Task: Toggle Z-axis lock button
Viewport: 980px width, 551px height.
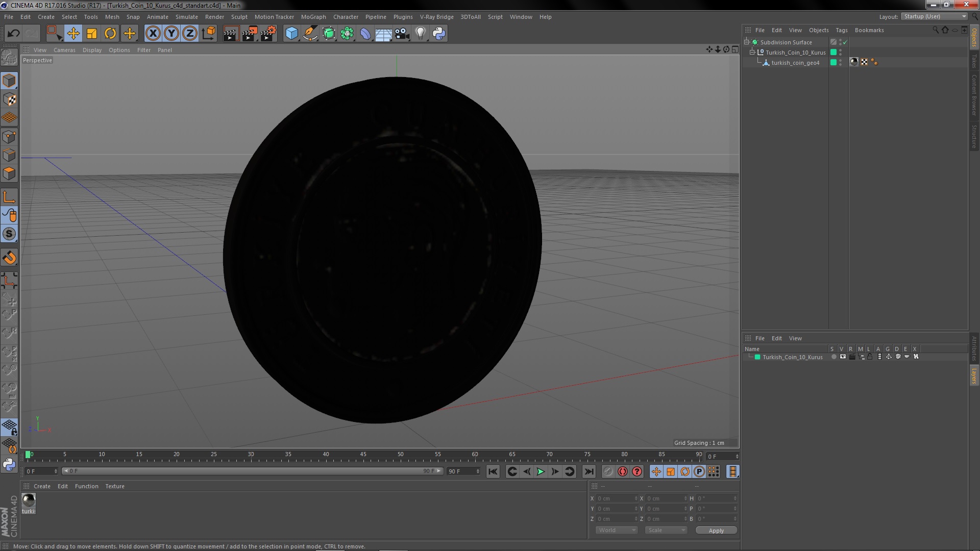Action: click(x=189, y=34)
